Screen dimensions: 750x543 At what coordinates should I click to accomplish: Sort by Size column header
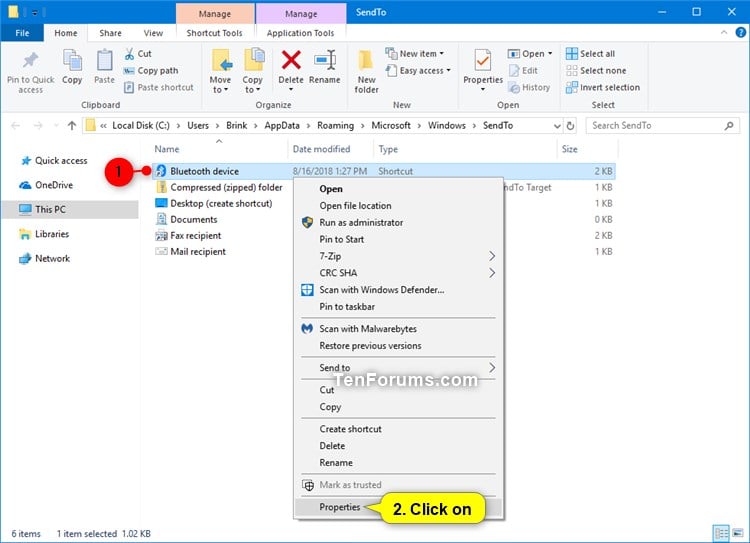(569, 149)
